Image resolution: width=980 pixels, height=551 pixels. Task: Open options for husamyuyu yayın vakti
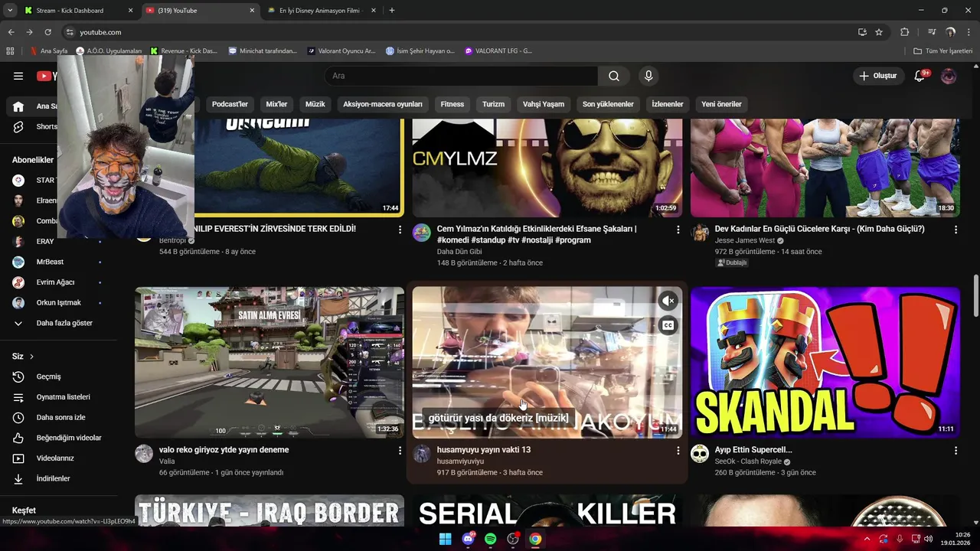(678, 451)
